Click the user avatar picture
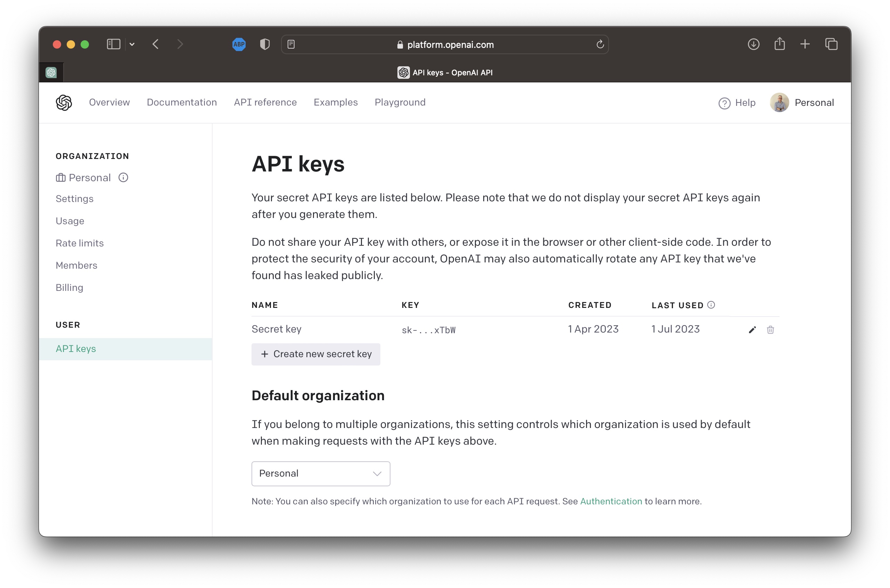The image size is (890, 588). [779, 102]
